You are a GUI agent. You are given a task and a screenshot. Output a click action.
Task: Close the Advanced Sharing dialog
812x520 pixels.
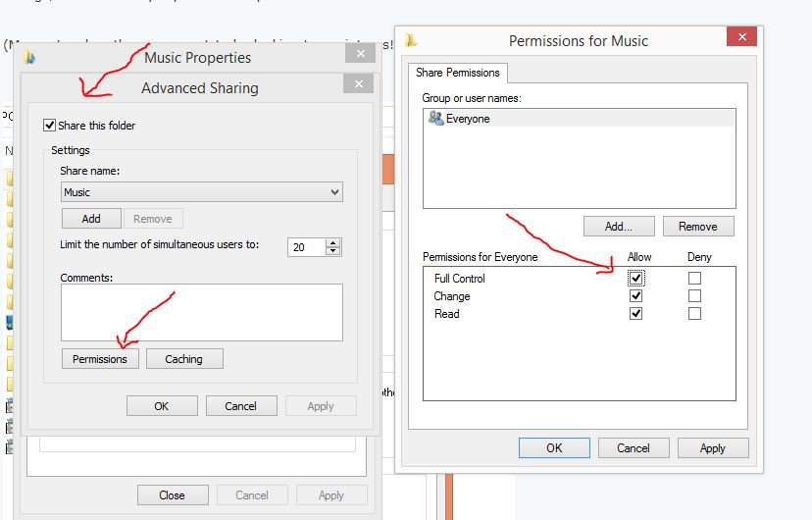[358, 85]
